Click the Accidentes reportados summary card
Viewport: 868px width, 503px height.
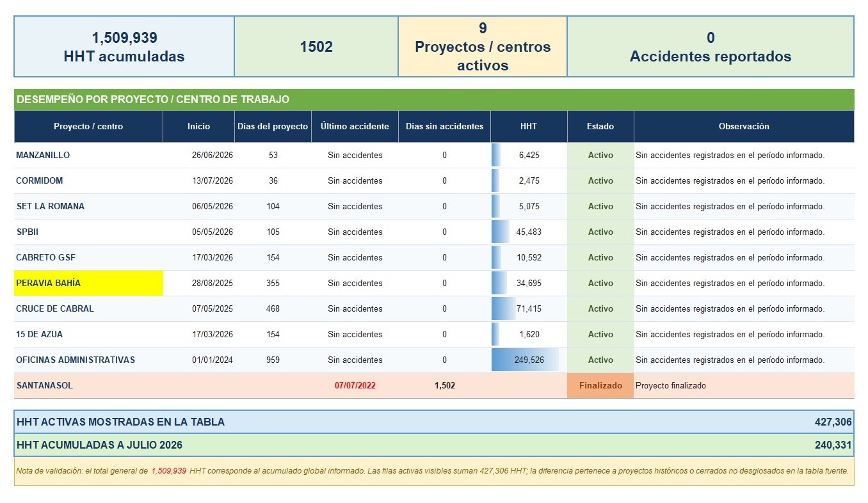[x=711, y=47]
